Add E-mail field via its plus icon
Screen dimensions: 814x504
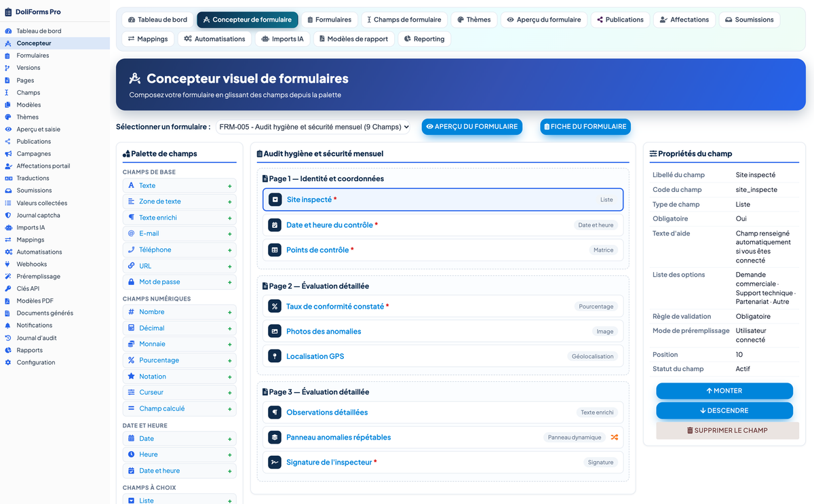230,234
